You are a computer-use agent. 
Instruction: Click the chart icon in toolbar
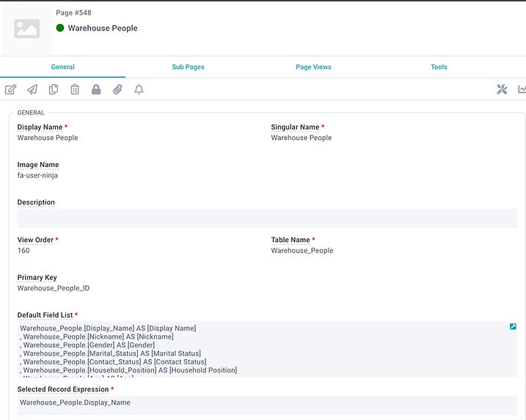522,89
